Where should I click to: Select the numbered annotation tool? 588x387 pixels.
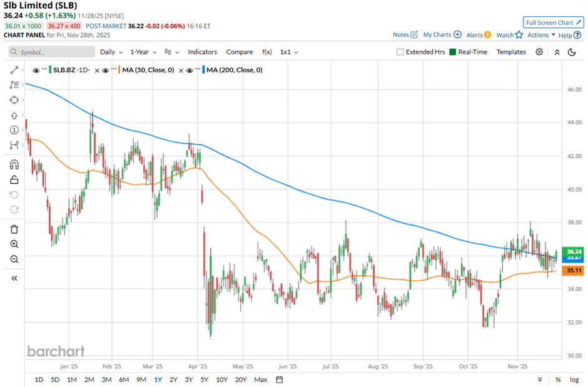coord(14,130)
